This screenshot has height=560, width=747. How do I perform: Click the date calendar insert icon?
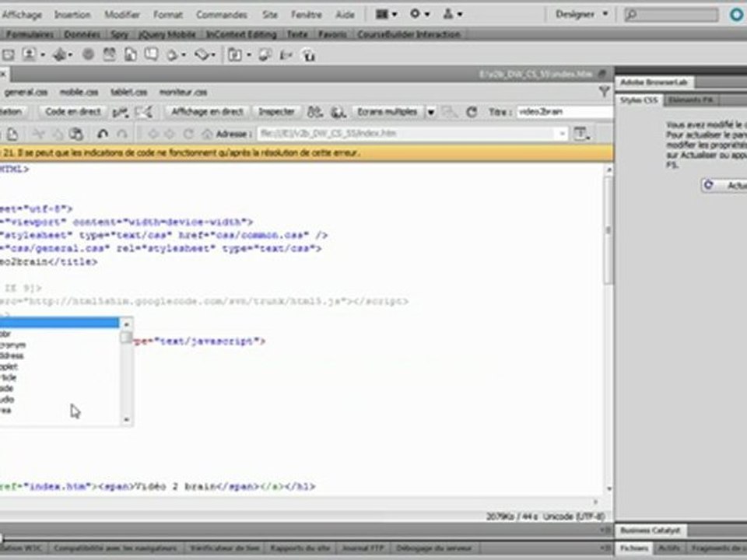click(x=110, y=54)
